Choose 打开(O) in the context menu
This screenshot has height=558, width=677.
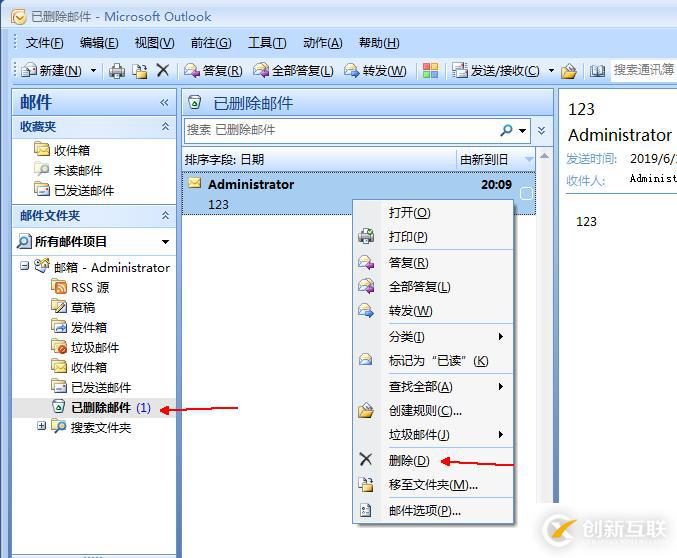[433, 212]
